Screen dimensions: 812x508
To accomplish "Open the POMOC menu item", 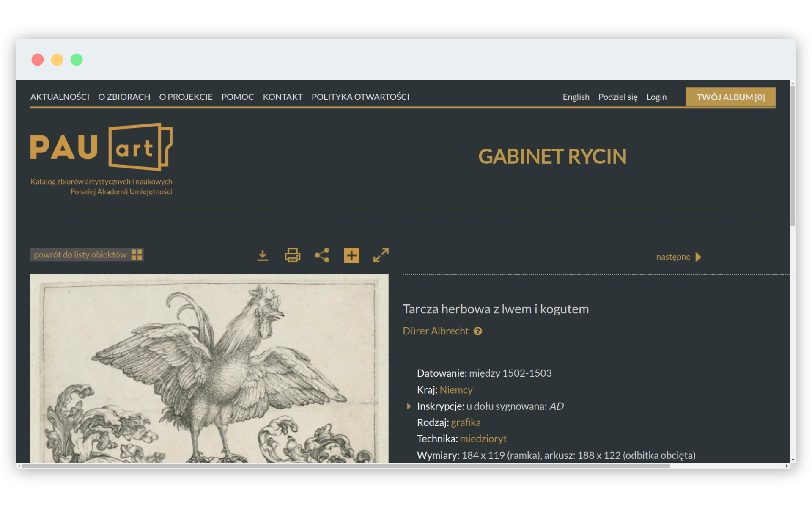I will pos(238,97).
